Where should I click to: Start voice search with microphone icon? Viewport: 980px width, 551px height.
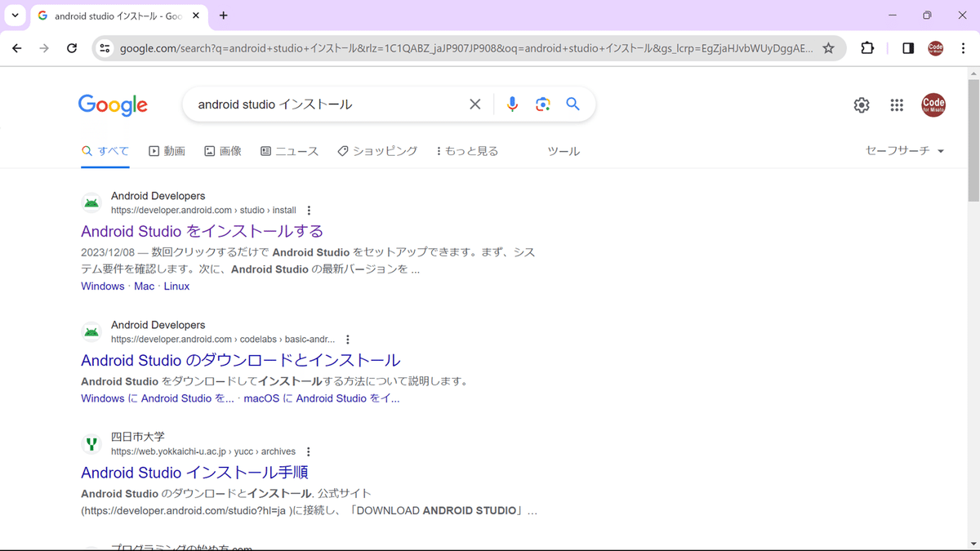pyautogui.click(x=512, y=104)
